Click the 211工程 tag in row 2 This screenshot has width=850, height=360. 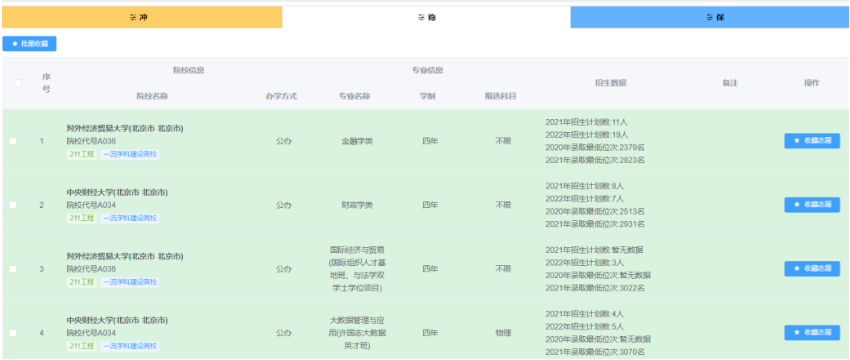coord(81,218)
